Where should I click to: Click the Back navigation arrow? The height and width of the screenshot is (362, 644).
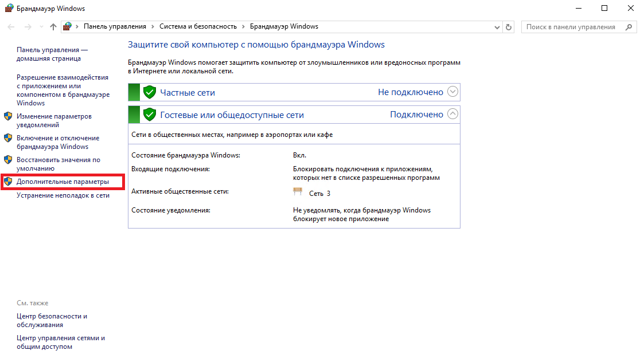(11, 27)
